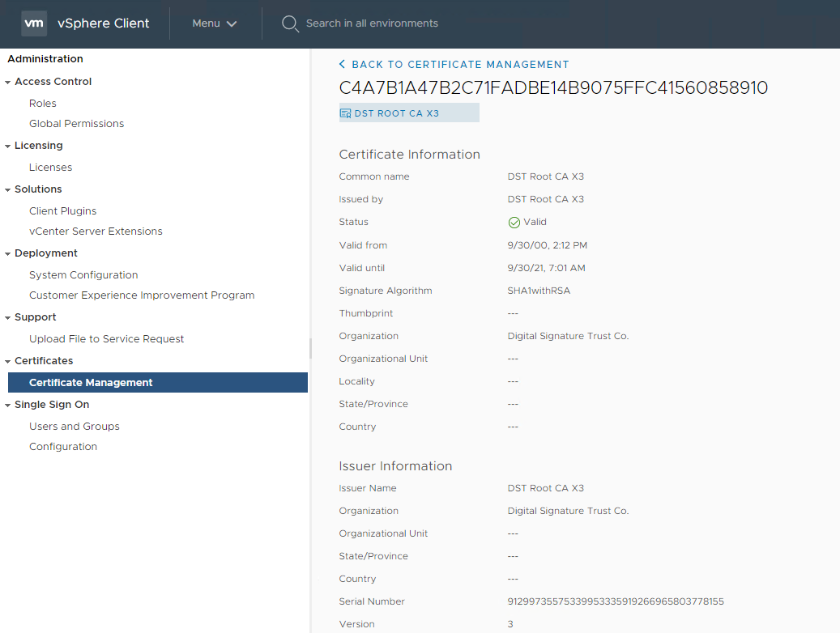
Task: Open Licenses page
Action: click(50, 168)
